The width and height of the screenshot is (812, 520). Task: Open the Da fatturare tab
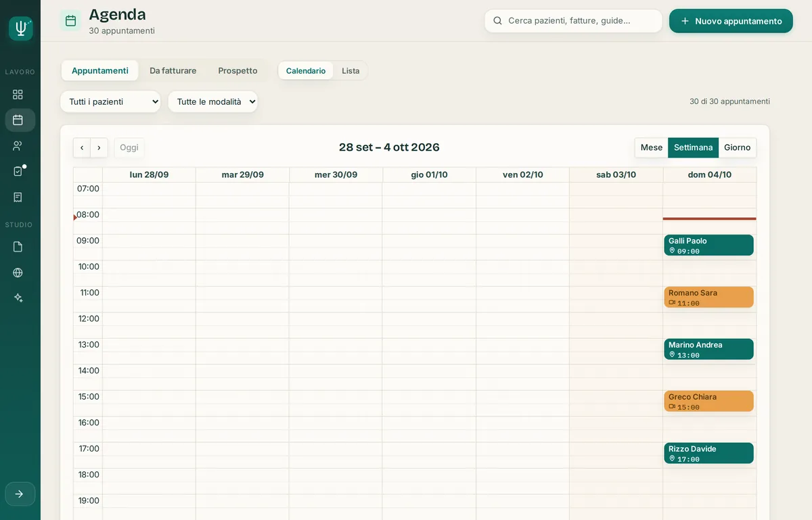(x=173, y=70)
